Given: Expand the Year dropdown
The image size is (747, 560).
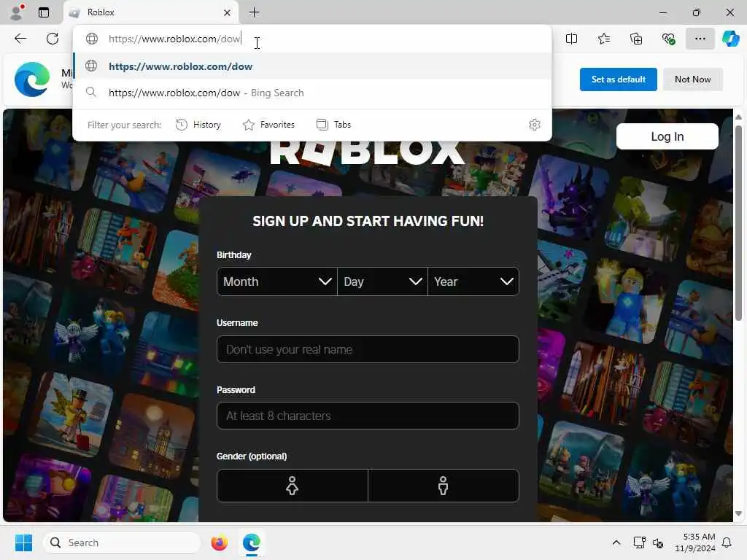Looking at the screenshot, I should click(x=473, y=281).
